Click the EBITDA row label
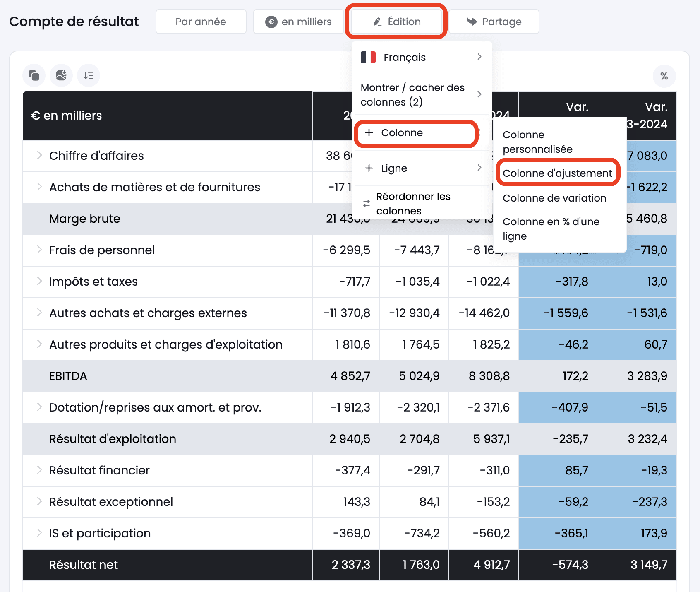 point(68,376)
